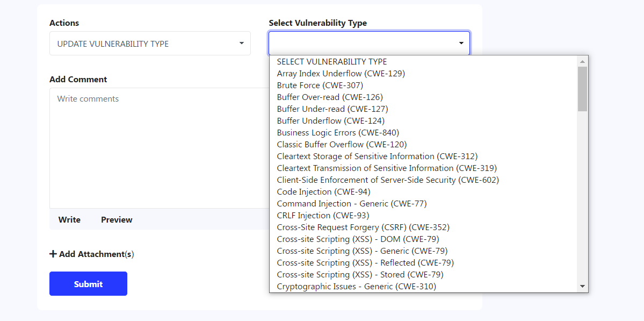Click the dropdown list scrollbar thumb

click(582, 89)
